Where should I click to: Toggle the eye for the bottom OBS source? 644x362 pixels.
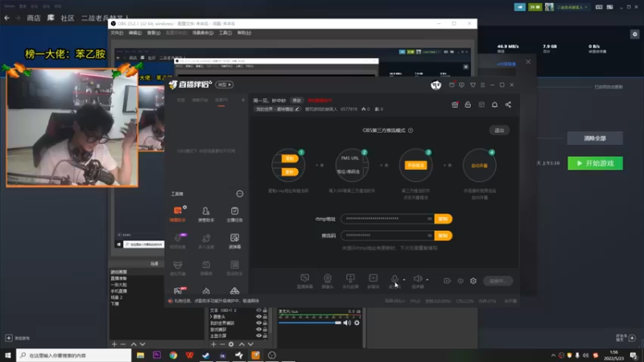click(258, 335)
